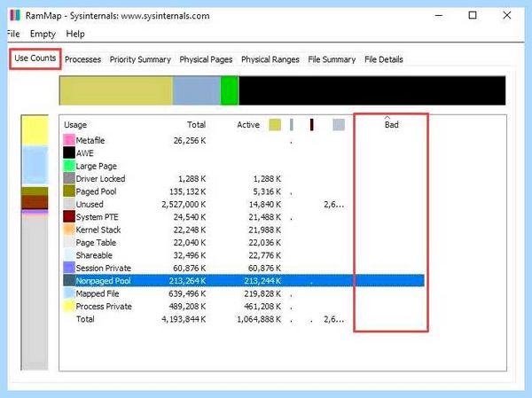Click the 1,064,888 K total active value
Screen dimensions: 532x398
tap(259, 319)
